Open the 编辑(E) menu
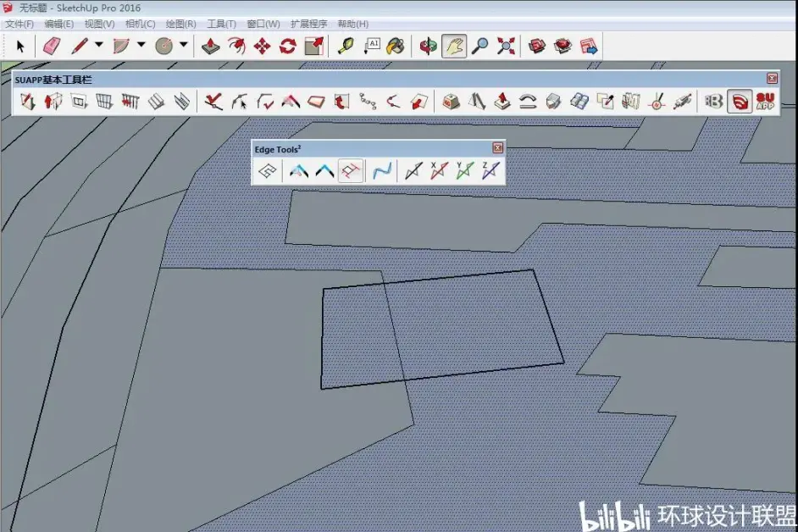The height and width of the screenshot is (532, 798). [x=59, y=24]
